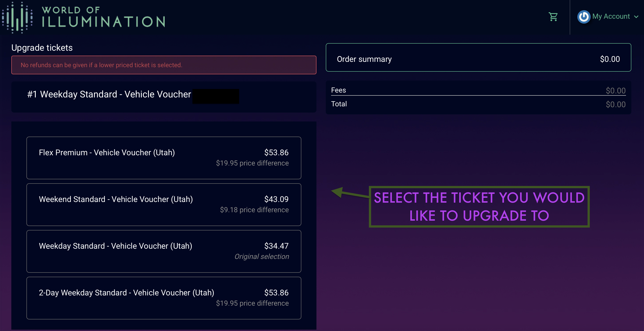644x331 pixels.
Task: Click the Order summary panel header
Action: coord(478,57)
